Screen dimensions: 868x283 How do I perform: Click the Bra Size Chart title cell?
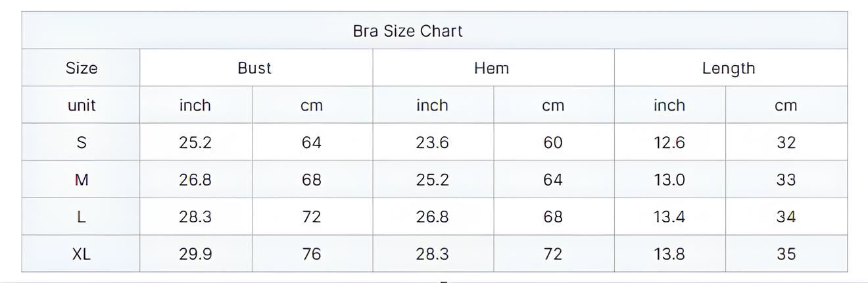click(434, 30)
